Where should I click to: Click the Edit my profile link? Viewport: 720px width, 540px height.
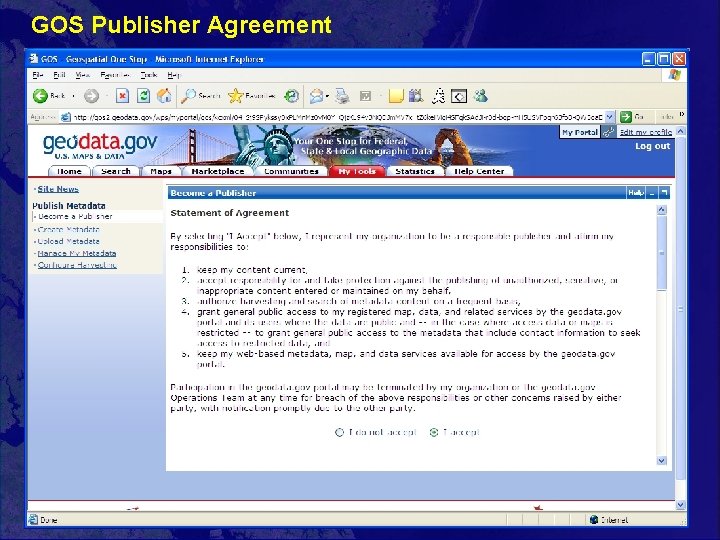click(x=646, y=132)
